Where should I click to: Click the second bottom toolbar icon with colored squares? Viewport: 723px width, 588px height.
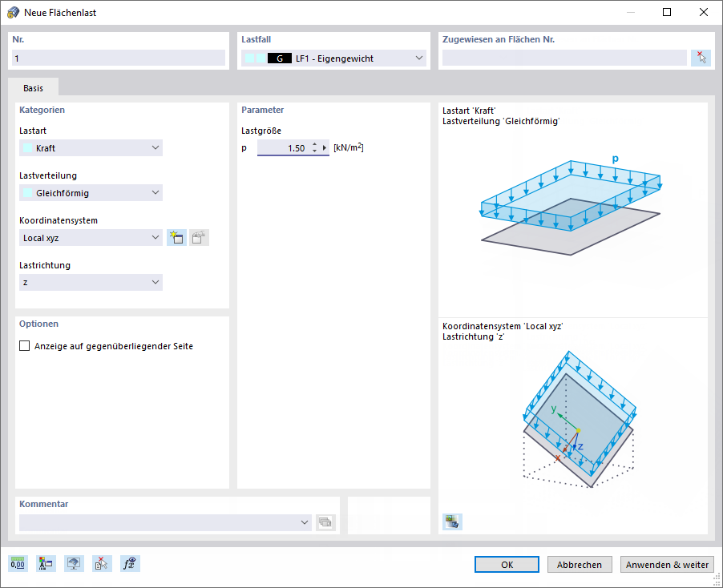(46, 563)
